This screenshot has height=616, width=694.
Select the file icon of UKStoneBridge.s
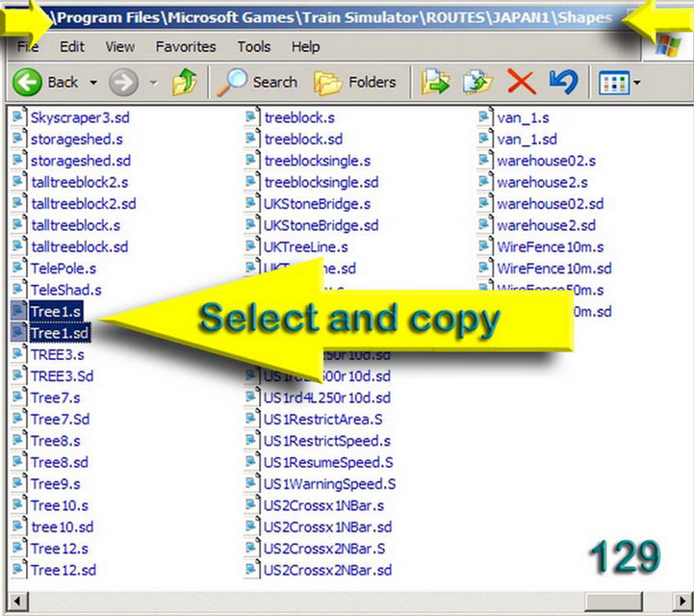coord(252,203)
